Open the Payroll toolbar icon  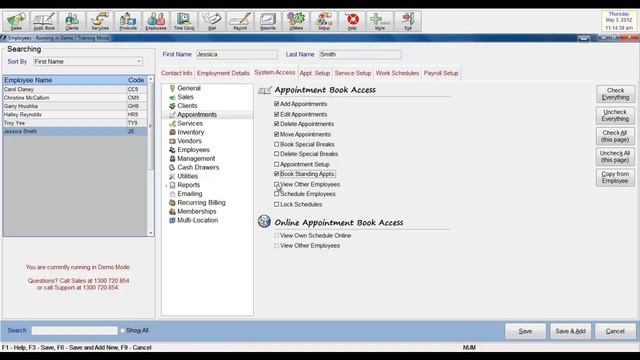tap(240, 21)
